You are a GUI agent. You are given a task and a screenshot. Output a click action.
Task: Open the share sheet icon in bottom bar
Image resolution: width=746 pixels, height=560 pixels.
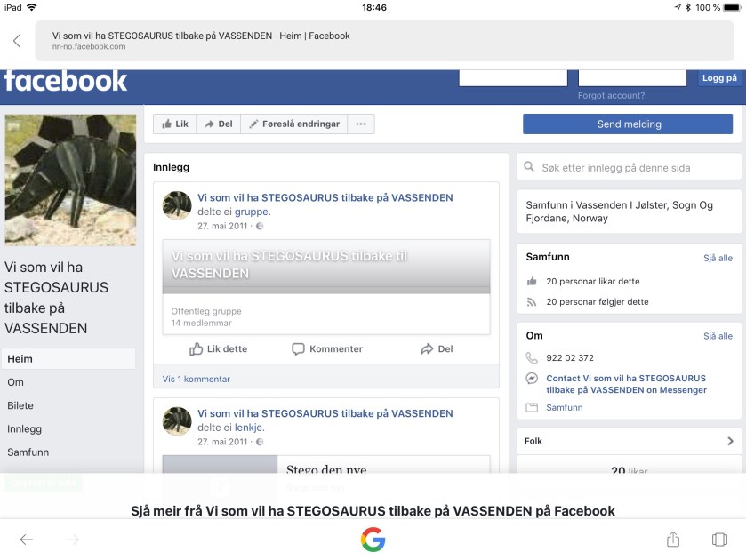click(x=673, y=540)
